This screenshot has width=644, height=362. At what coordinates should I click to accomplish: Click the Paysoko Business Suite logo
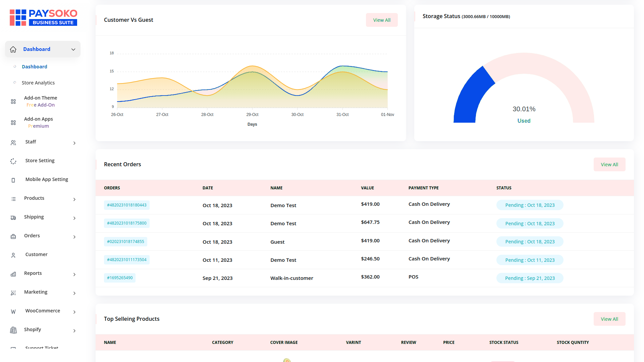click(x=43, y=18)
